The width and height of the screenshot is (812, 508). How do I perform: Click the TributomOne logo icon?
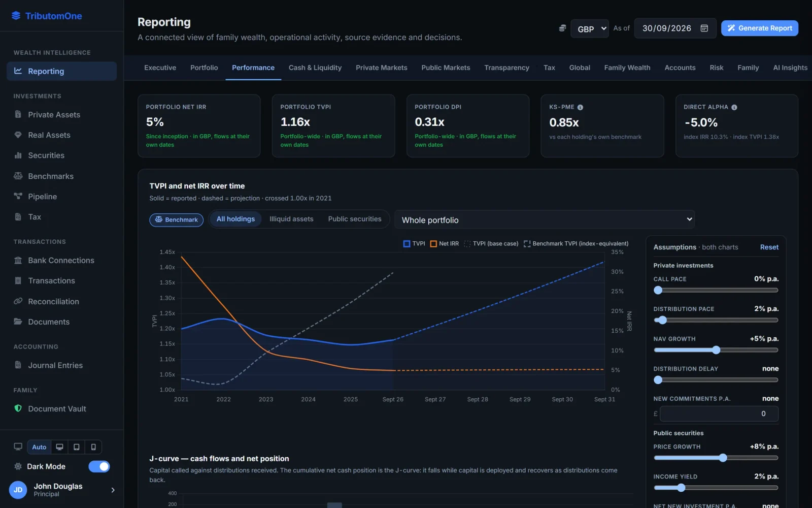(16, 16)
